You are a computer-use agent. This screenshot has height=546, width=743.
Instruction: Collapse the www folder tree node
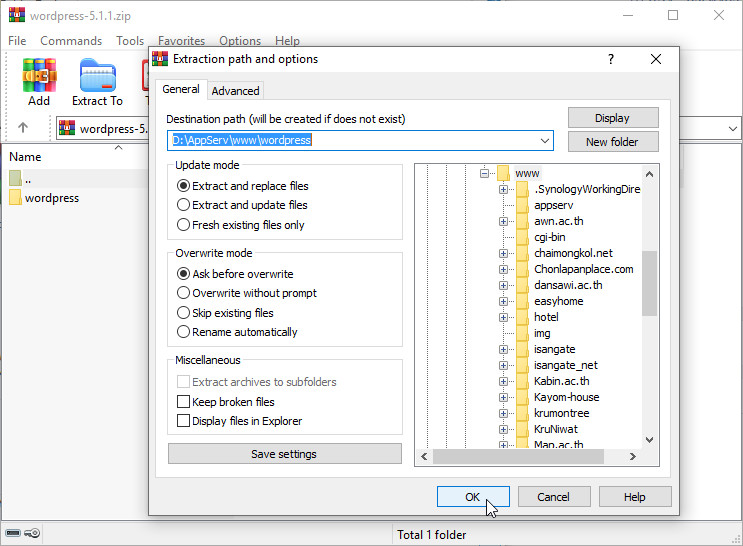pyautogui.click(x=484, y=173)
